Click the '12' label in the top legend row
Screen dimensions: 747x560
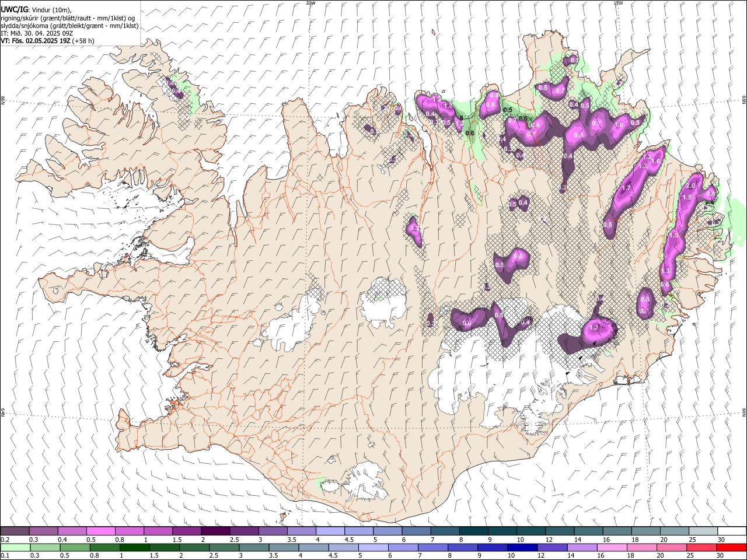click(x=549, y=540)
